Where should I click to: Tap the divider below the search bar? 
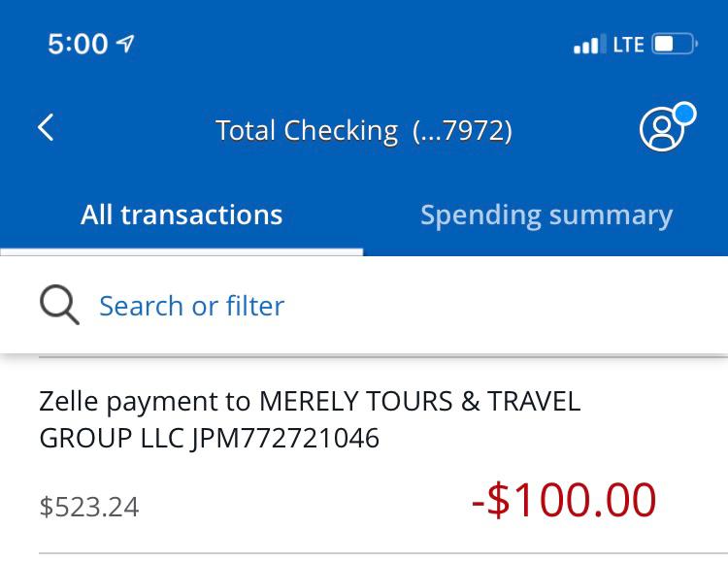383,357
